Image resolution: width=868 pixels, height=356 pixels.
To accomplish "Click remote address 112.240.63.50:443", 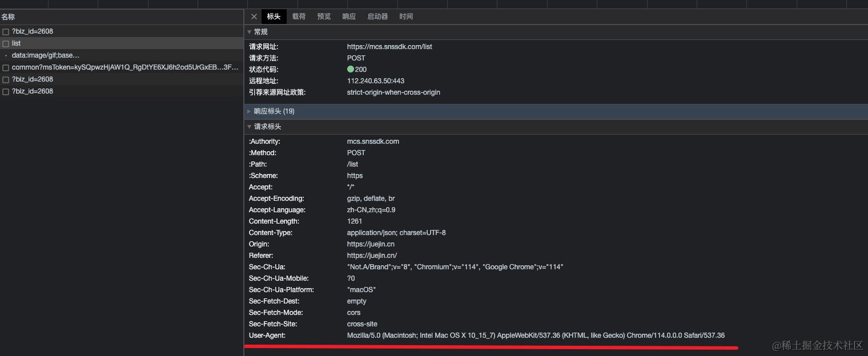I will pos(376,81).
